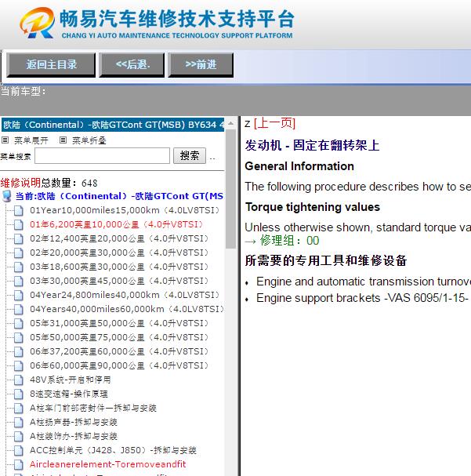
Task: Click the 当前车型 label
Action: click(x=23, y=91)
